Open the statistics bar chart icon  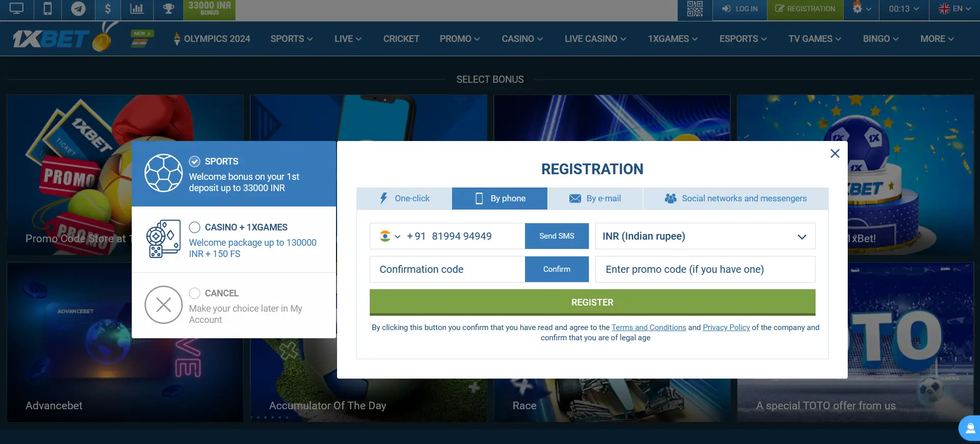point(137,9)
